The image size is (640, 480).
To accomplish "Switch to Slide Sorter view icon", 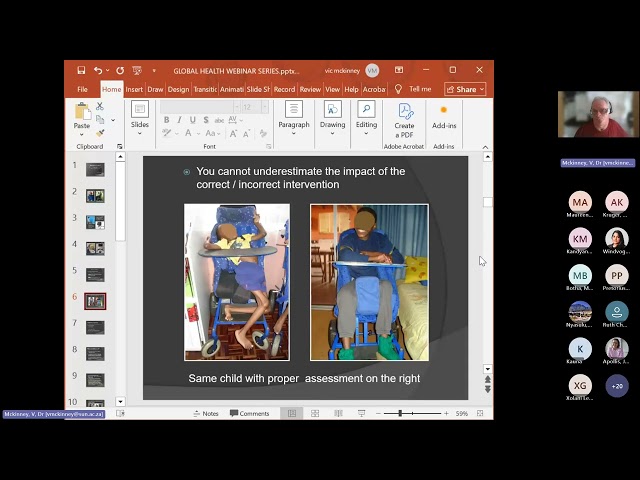I will (315, 413).
